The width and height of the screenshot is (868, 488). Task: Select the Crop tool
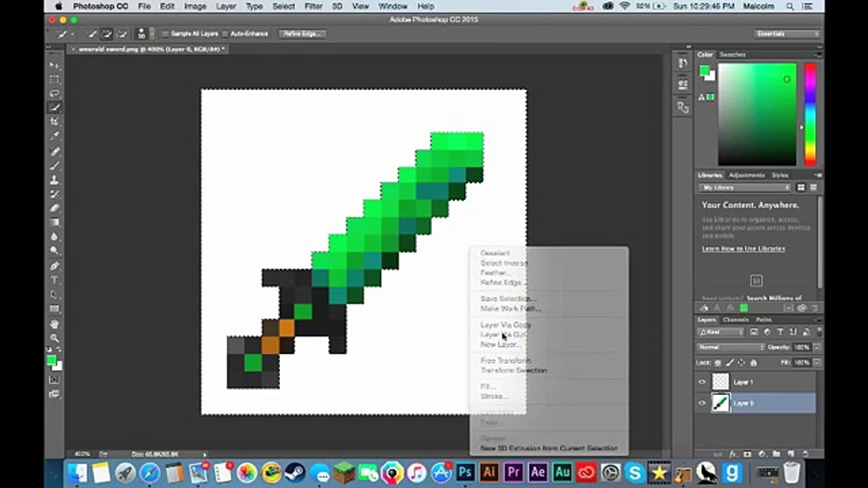click(55, 122)
